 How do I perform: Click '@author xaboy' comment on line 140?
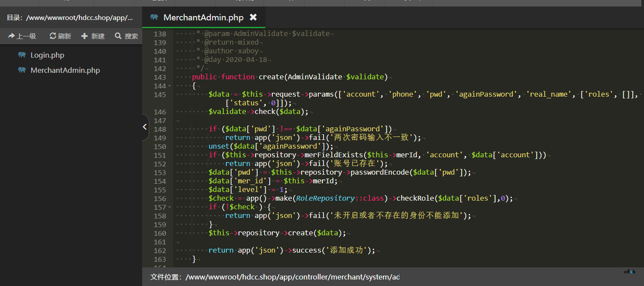click(232, 51)
